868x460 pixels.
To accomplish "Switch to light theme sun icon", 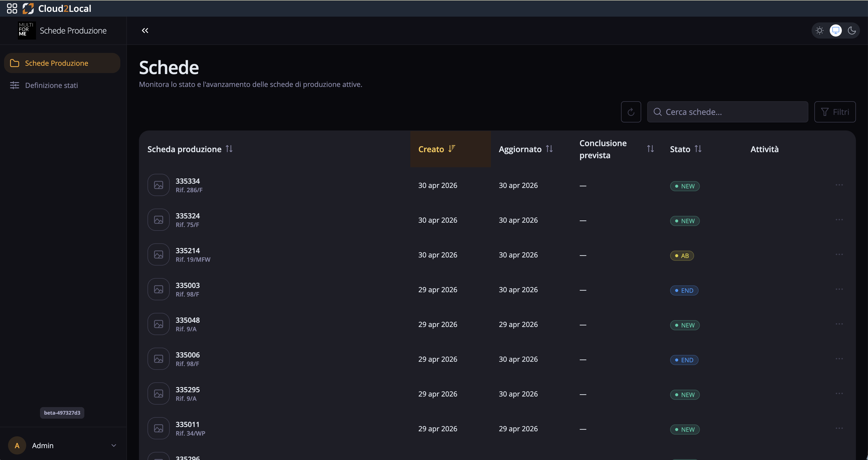I will [819, 31].
